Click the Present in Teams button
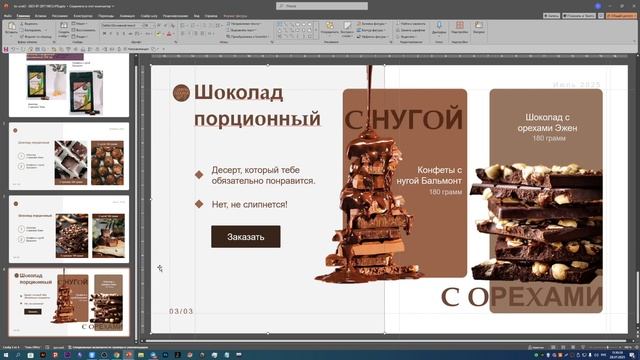Image resolution: width=640 pixels, height=360 pixels. (x=578, y=16)
